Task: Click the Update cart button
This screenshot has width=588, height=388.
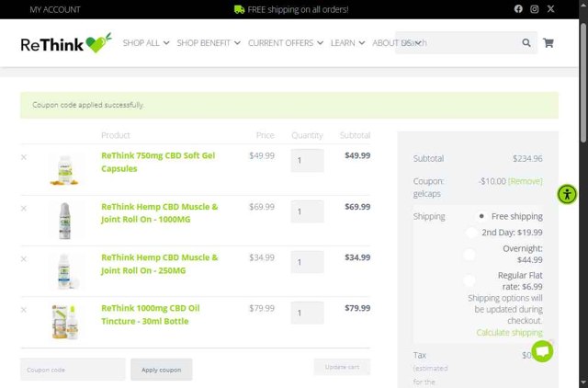Action: pyautogui.click(x=342, y=367)
